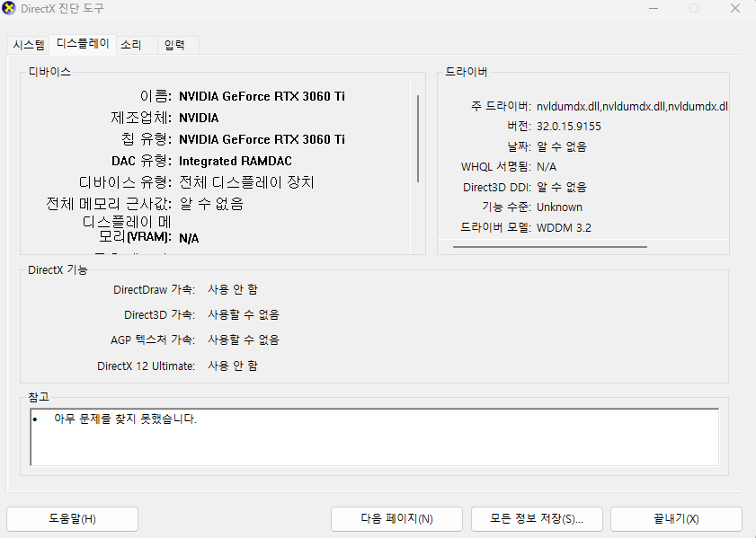Select the driver 버전 value 32.0.15.9155
This screenshot has height=538, width=756.
(x=568, y=127)
